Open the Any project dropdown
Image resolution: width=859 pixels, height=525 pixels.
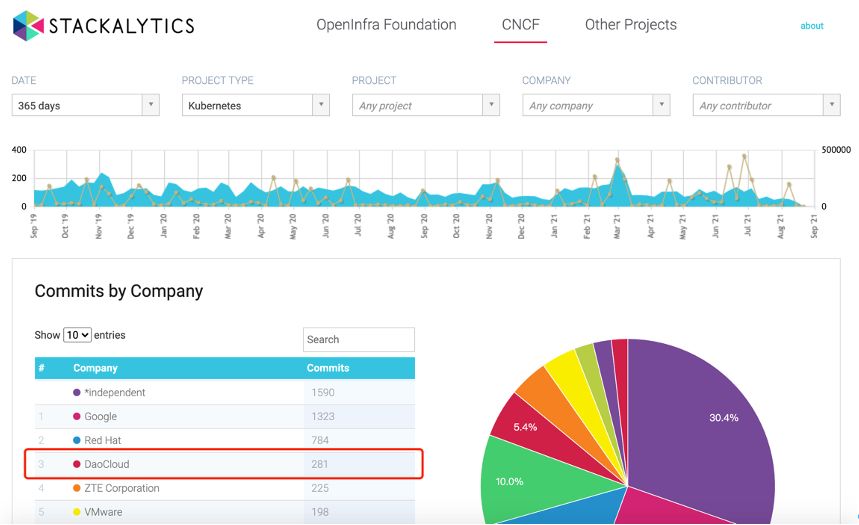coord(425,105)
